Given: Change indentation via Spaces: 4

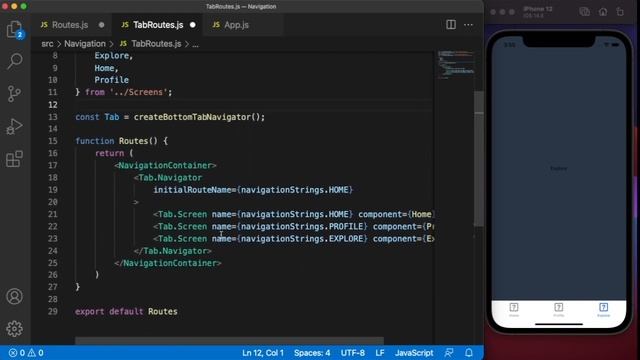Looking at the screenshot, I should 312,353.
